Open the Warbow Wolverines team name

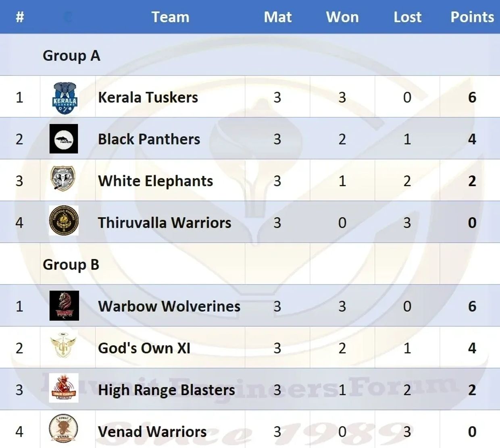click(x=169, y=306)
